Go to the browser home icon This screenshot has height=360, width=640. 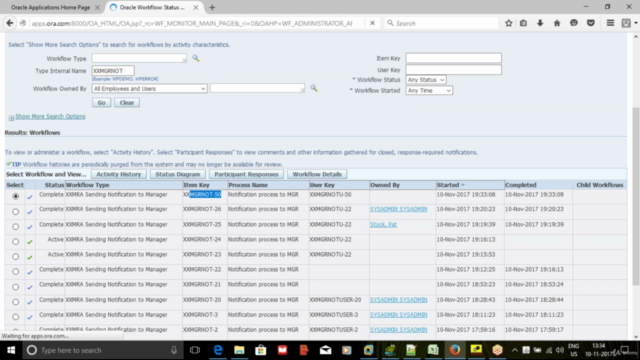557,23
